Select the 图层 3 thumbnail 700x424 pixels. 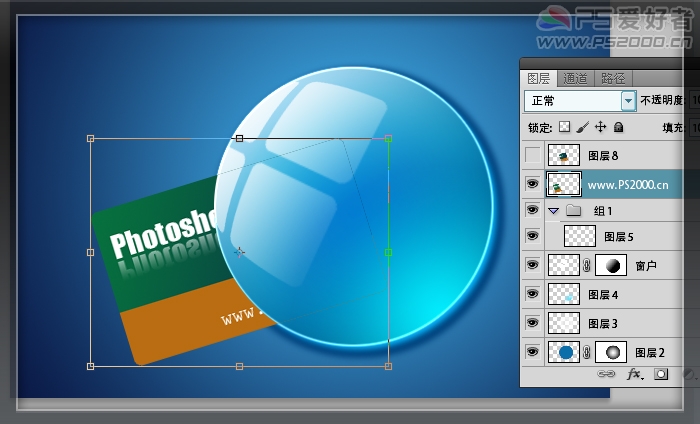(564, 323)
